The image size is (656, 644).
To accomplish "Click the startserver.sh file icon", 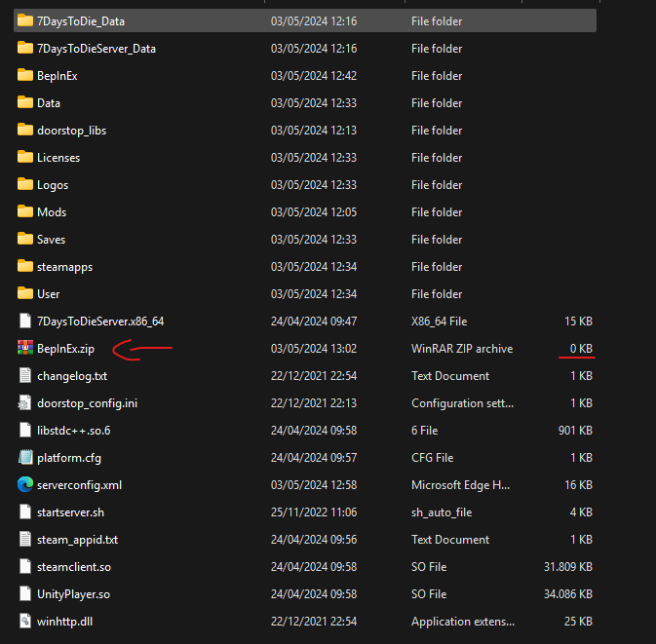I will (25, 511).
